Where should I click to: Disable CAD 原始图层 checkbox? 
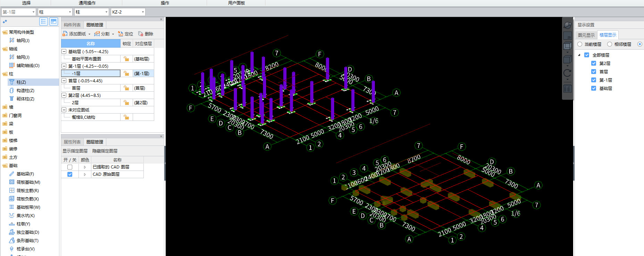(70, 174)
